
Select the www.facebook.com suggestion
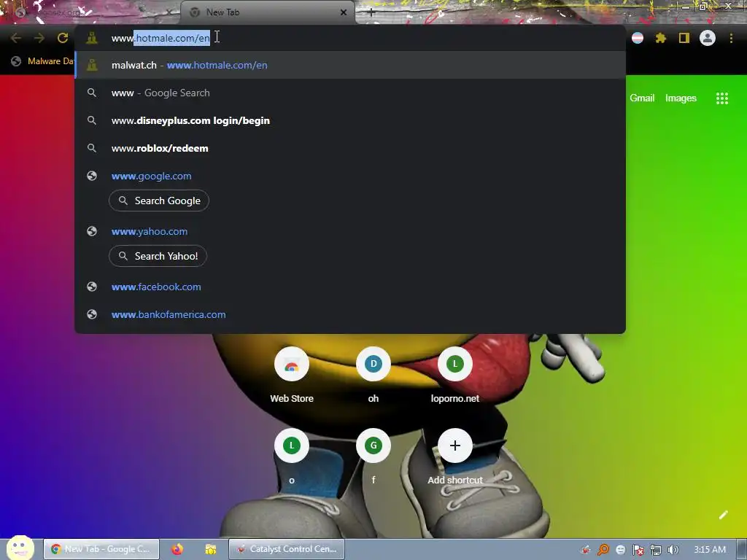[x=350, y=287]
